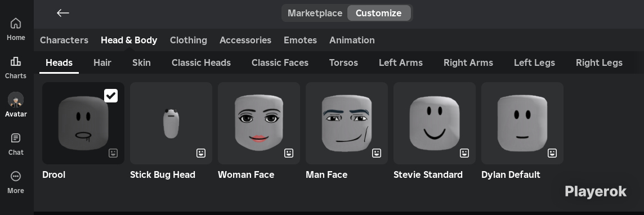
Task: Click the dynamic face icon on Drool
Action: pos(113,153)
